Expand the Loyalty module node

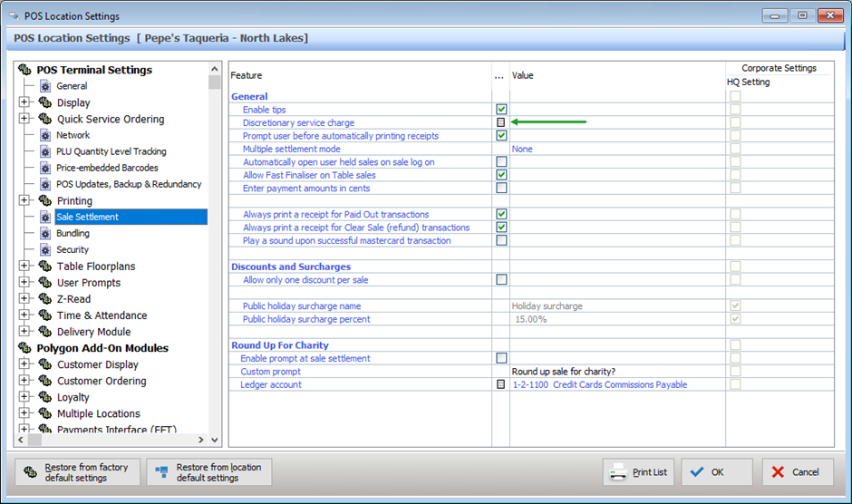pyautogui.click(x=24, y=397)
